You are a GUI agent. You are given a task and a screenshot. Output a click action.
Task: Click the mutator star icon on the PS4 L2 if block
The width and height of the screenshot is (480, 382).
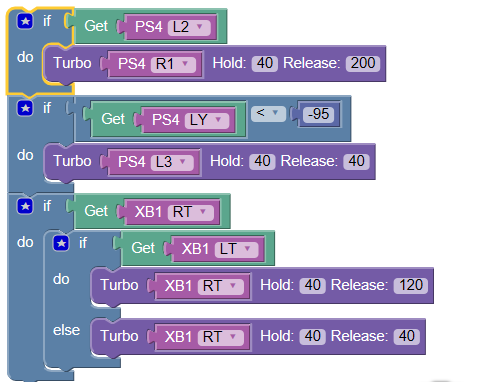[x=25, y=21]
